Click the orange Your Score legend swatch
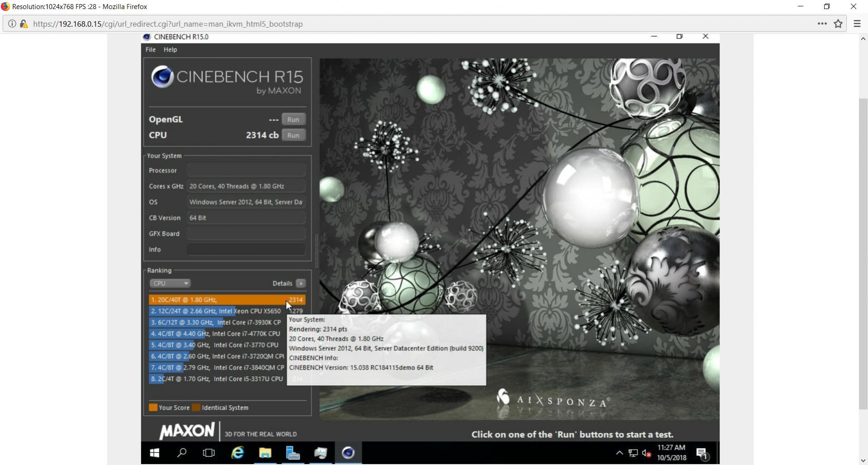868x465 pixels. pyautogui.click(x=153, y=408)
